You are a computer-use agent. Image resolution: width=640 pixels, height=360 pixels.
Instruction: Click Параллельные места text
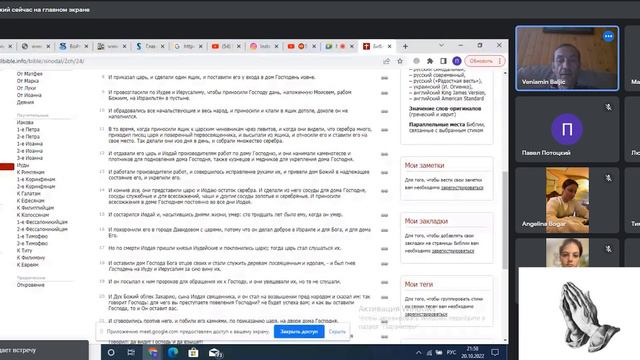coord(436,124)
